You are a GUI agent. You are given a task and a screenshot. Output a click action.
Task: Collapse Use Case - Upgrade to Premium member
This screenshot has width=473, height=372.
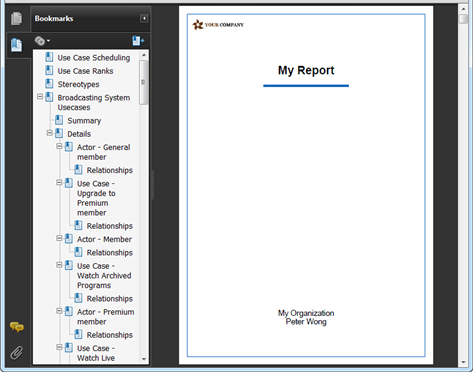[x=59, y=183]
